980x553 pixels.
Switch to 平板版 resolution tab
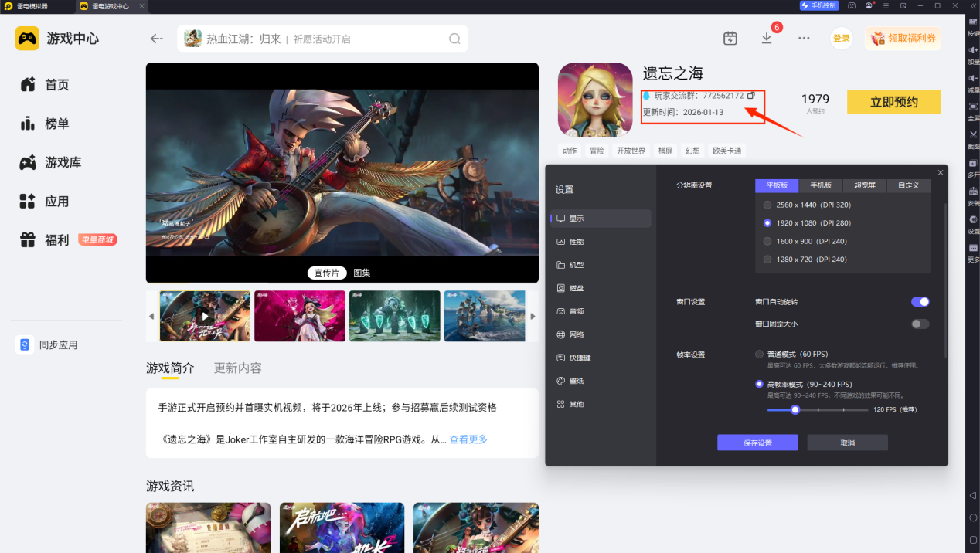click(x=777, y=185)
